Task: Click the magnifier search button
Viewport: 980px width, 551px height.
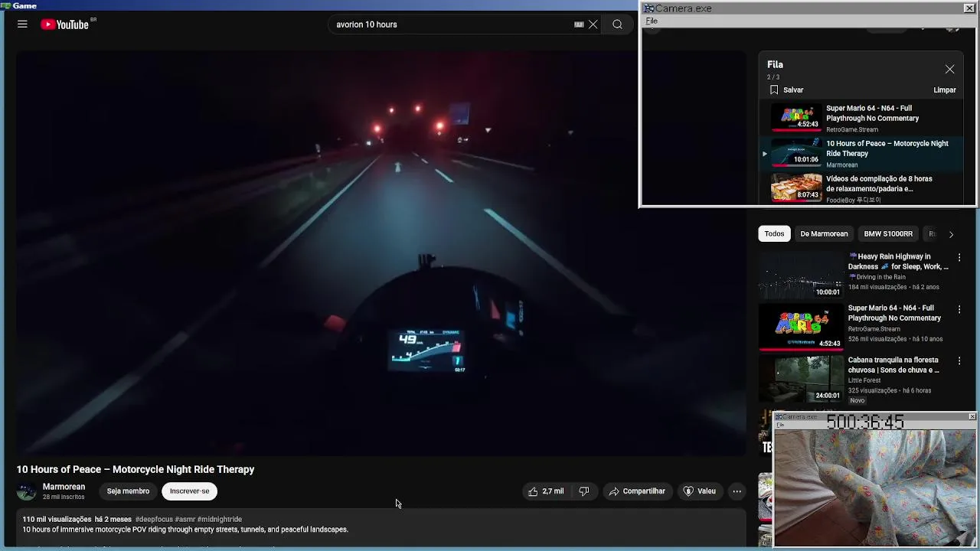Action: pyautogui.click(x=617, y=24)
